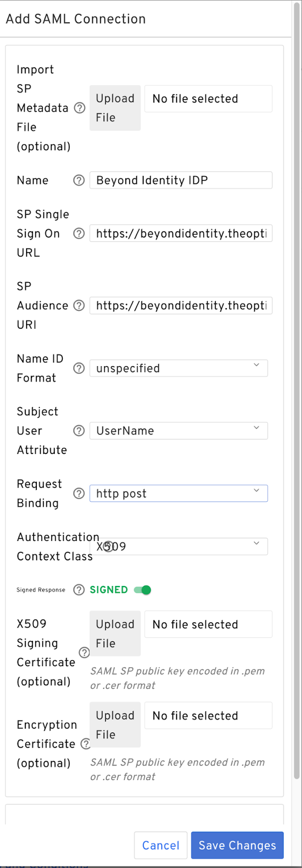Click Upload File for SP Metadata
This screenshot has width=302, height=868.
tap(115, 108)
